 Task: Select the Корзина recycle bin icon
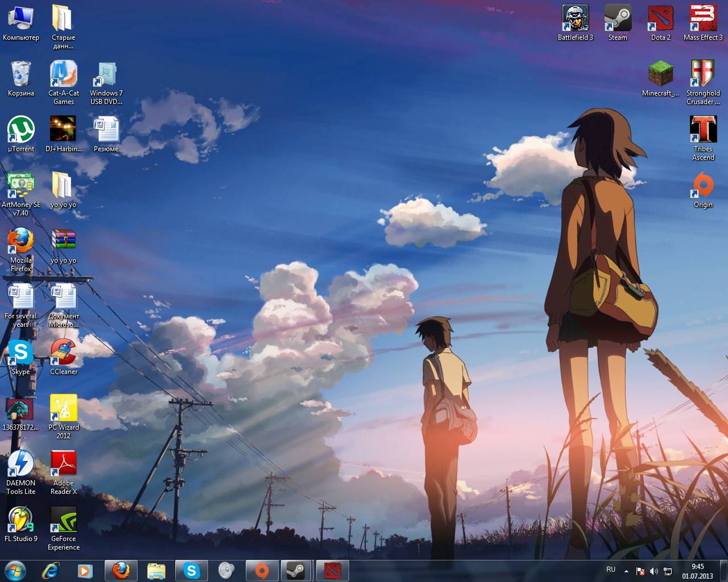[x=21, y=79]
